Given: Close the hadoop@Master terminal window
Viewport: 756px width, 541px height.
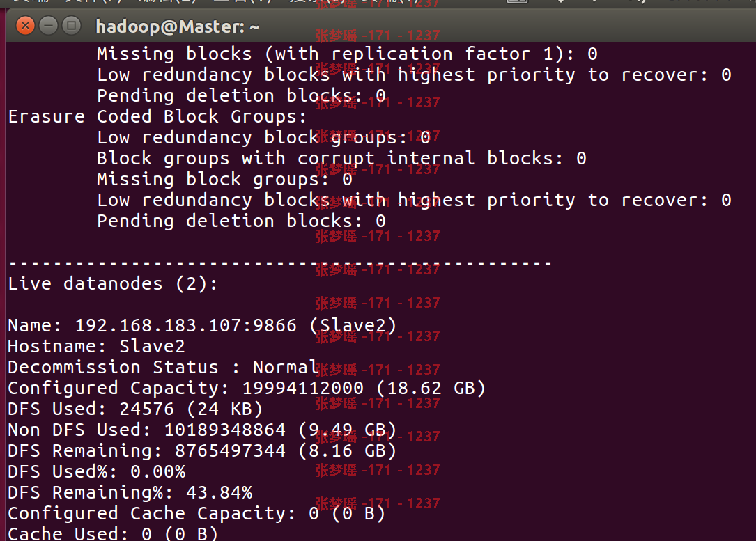Looking at the screenshot, I should pyautogui.click(x=25, y=26).
